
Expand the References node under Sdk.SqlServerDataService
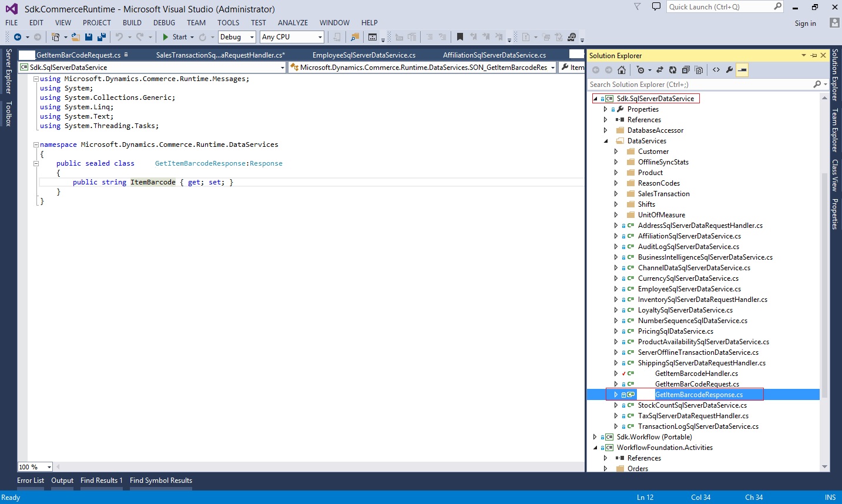(605, 120)
